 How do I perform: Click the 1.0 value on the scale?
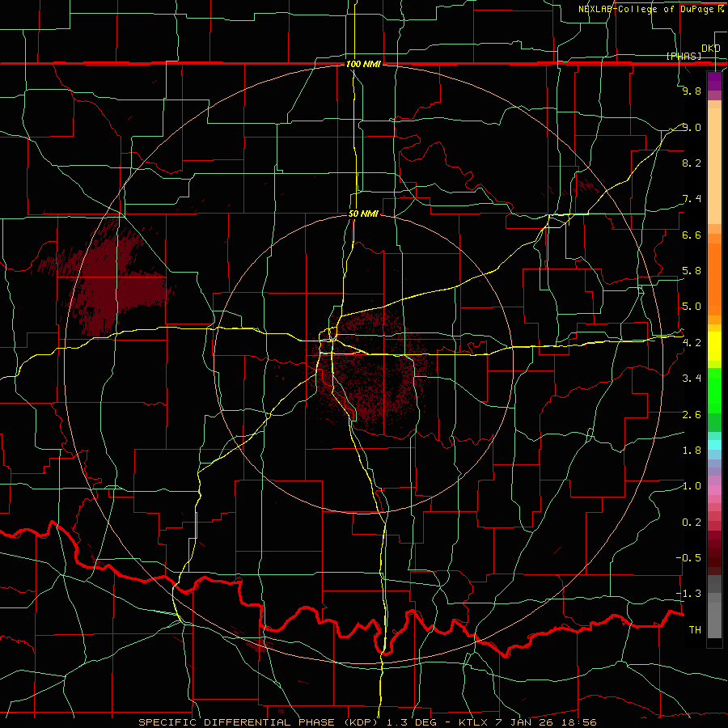pos(692,486)
